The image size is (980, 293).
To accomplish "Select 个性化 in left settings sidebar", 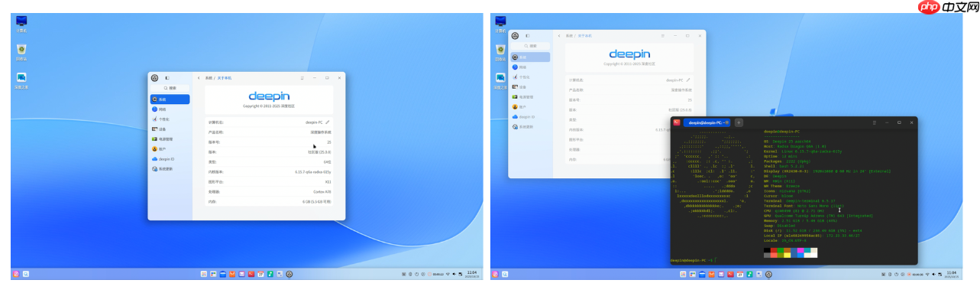I will click(170, 119).
